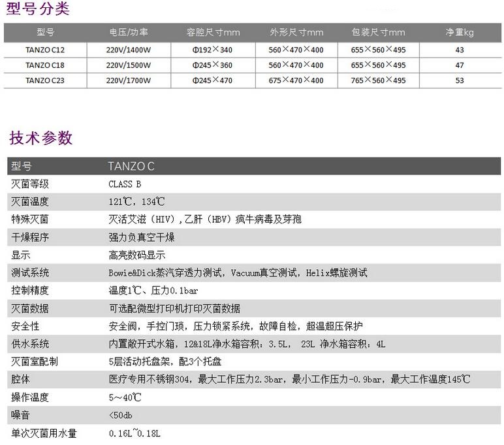
Task: Click the TANZO C18 model cell
Action: [x=45, y=65]
